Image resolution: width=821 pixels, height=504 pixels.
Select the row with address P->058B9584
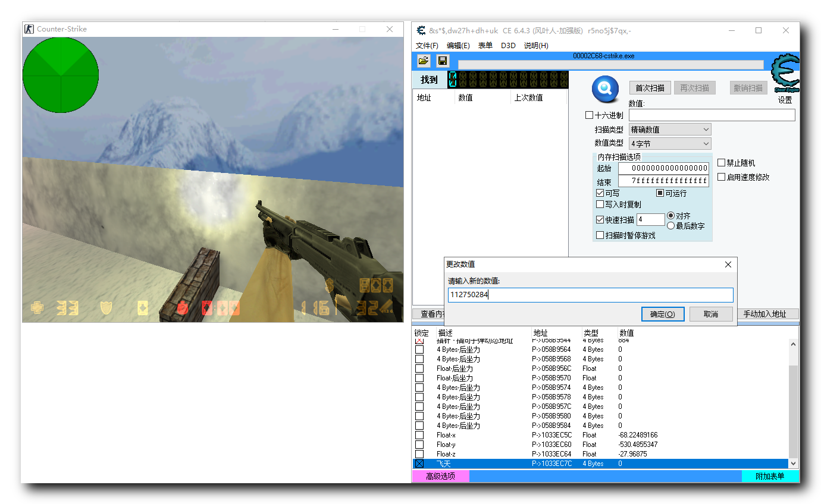click(x=601, y=426)
